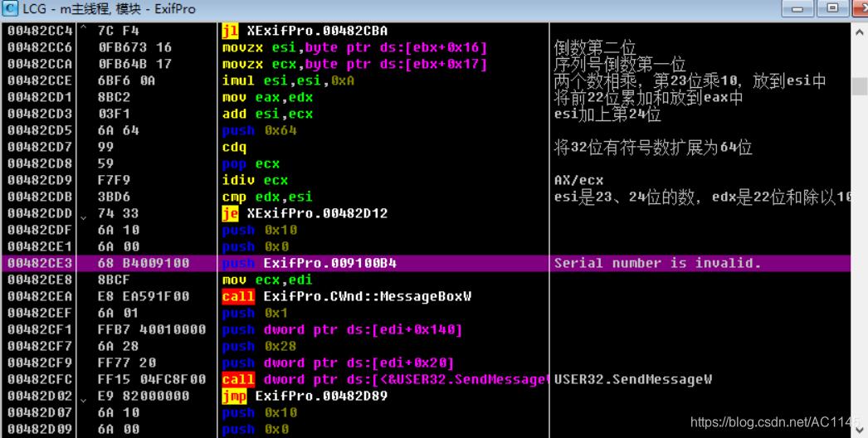Image resolution: width=868 pixels, height=438 pixels.
Task: Select the imul esi,esi,0xA instruction
Action: 288,80
